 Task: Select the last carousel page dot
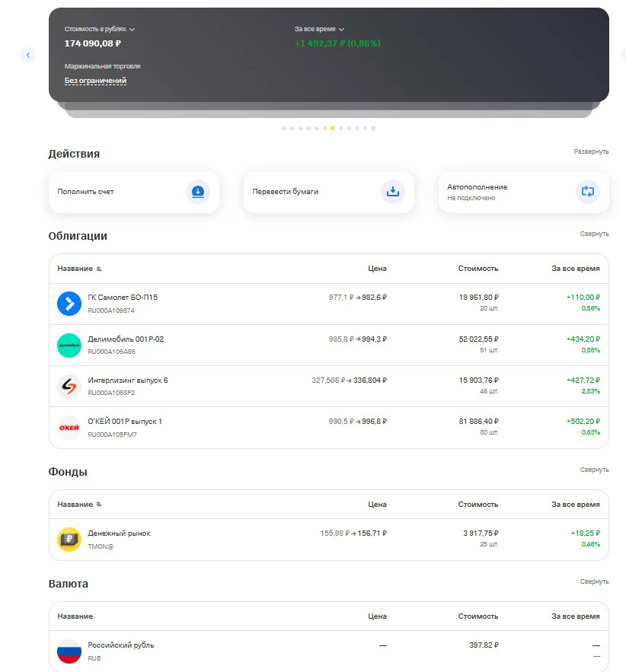tap(373, 128)
